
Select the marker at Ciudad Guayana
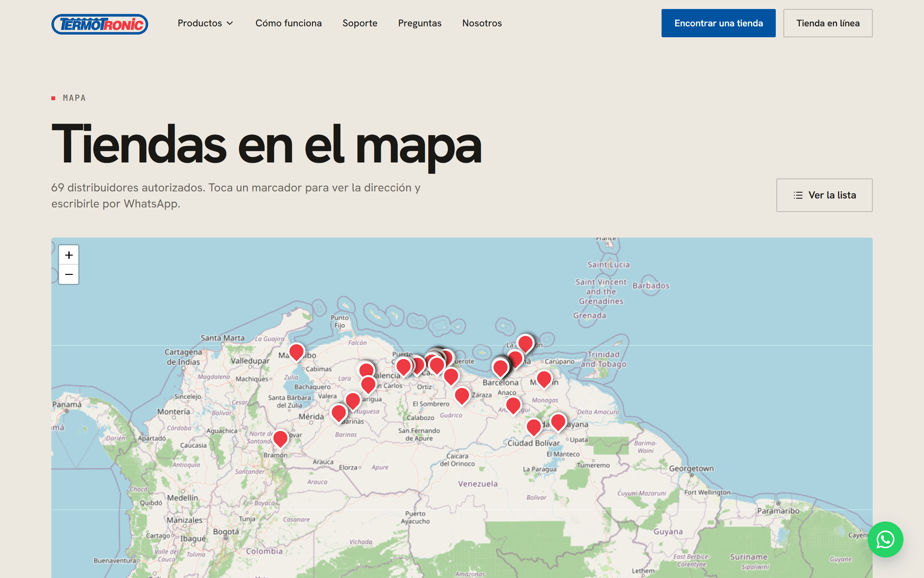coord(558,422)
